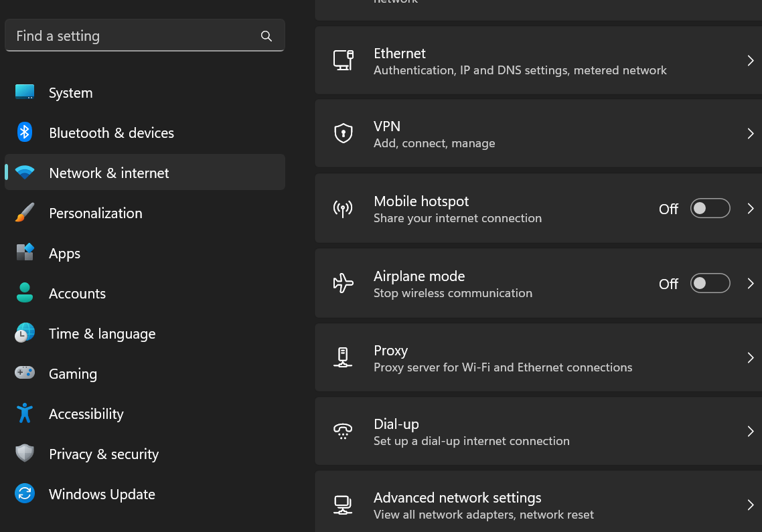Expand the Proxy settings chevron

click(750, 357)
